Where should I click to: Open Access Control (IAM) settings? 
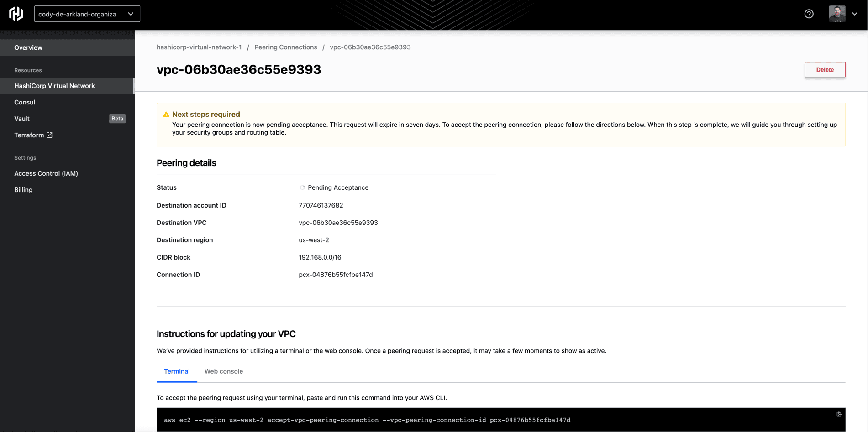pos(46,173)
